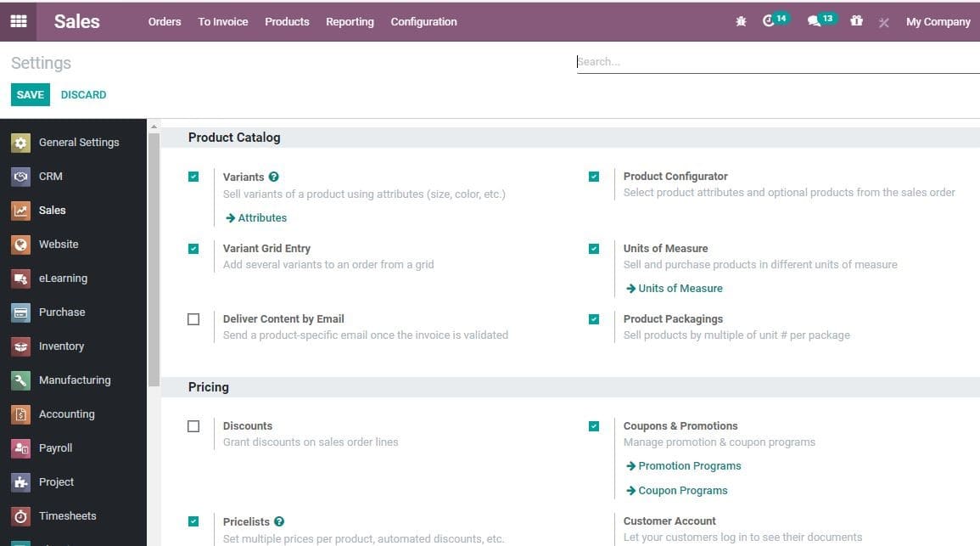The width and height of the screenshot is (980, 546).
Task: Enable Deliver Content by Email
Action: 193,318
